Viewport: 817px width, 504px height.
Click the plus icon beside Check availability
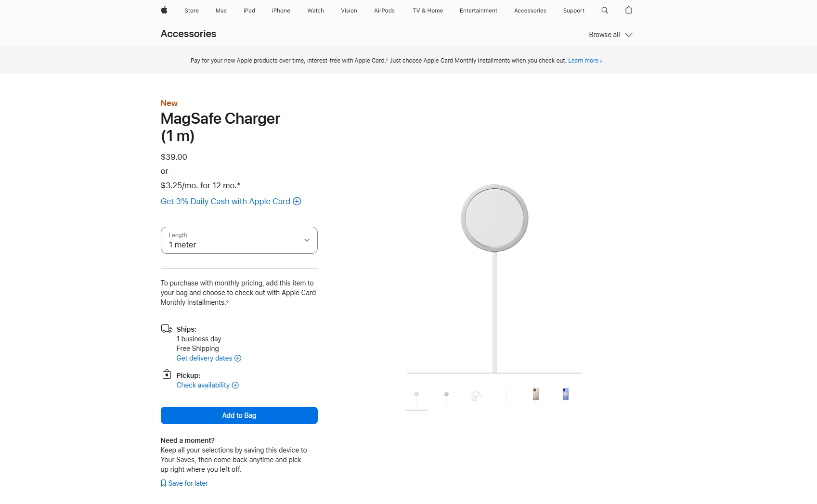(235, 385)
